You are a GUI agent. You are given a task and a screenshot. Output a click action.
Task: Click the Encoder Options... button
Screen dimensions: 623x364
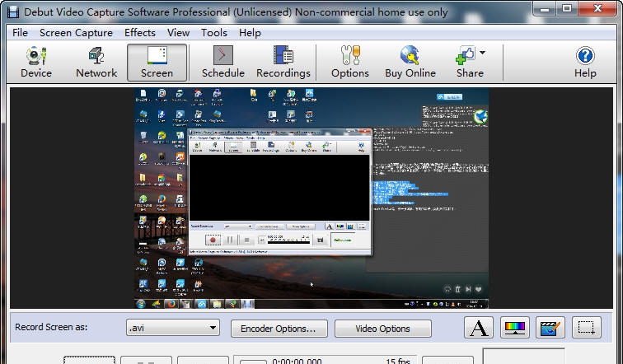(279, 329)
